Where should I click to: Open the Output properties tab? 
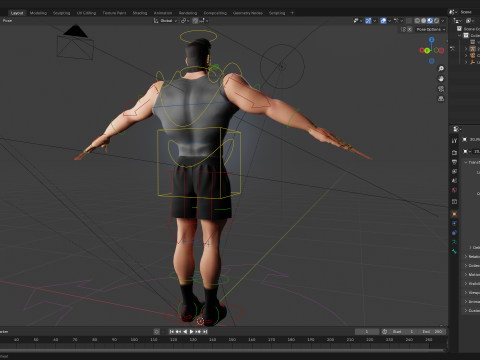click(x=454, y=162)
